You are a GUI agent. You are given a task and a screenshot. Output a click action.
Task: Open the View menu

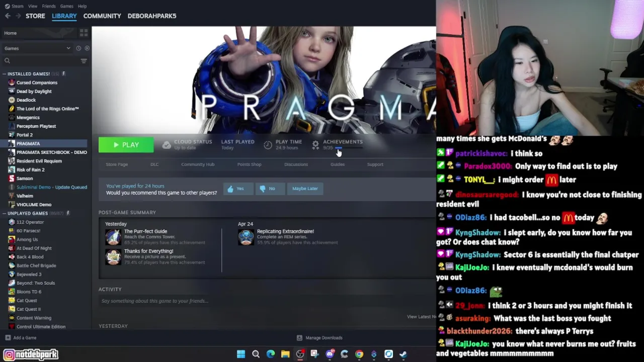(x=32, y=6)
